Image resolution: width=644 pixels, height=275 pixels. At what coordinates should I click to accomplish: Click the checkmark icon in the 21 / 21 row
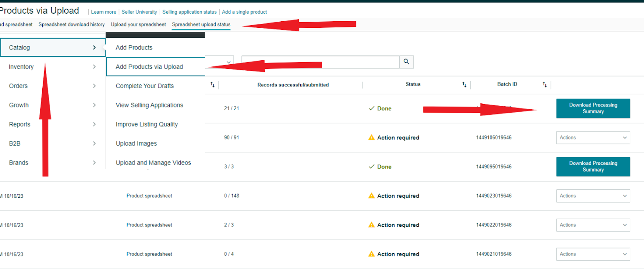coord(372,109)
